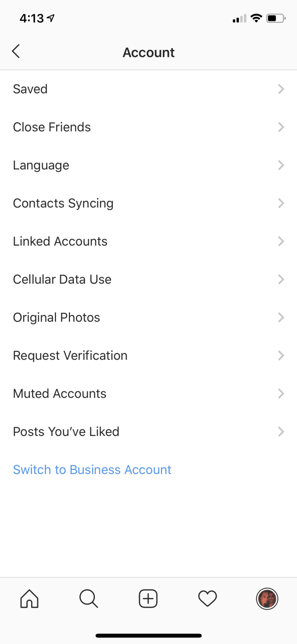Expand the Muted Accounts chevron
Viewport: 297px width, 644px height.
pos(281,394)
